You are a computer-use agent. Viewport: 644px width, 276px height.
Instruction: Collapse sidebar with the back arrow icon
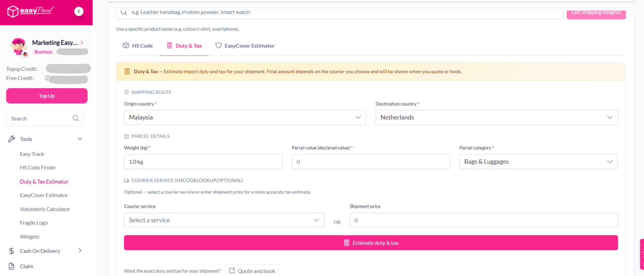point(79,11)
